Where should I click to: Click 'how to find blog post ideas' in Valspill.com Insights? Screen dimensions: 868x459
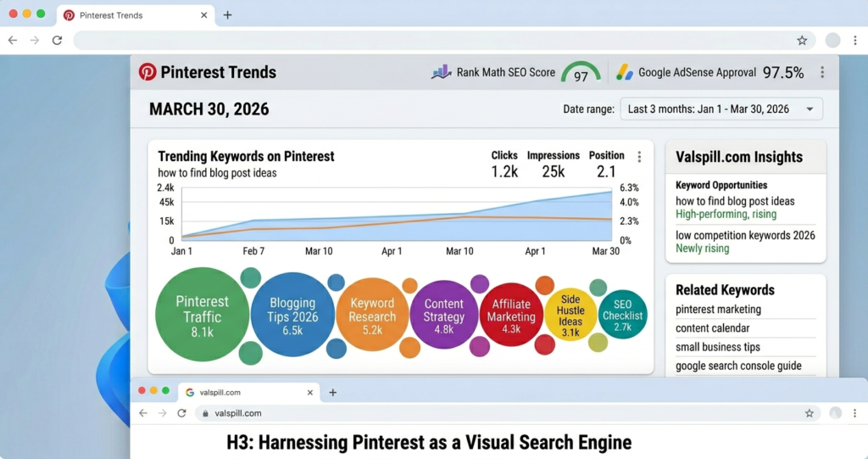[x=735, y=201]
